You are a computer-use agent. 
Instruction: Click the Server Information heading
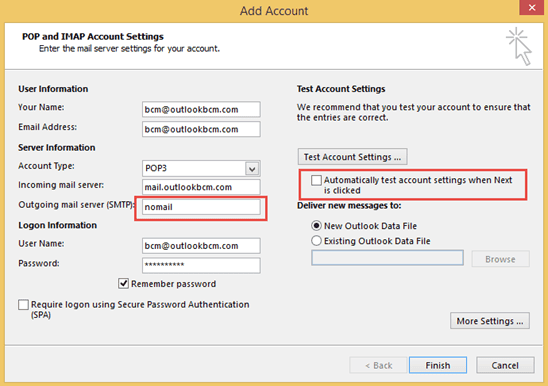[x=57, y=148]
